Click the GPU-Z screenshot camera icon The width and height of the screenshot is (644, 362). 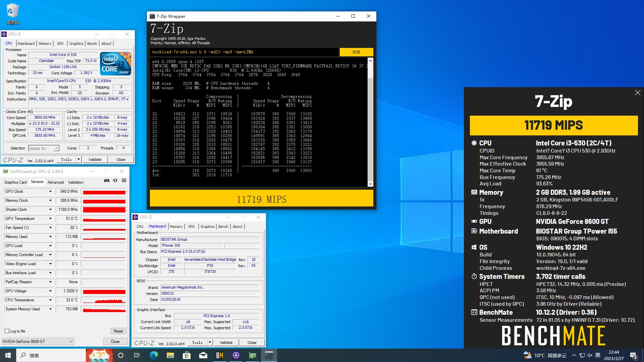107,180
